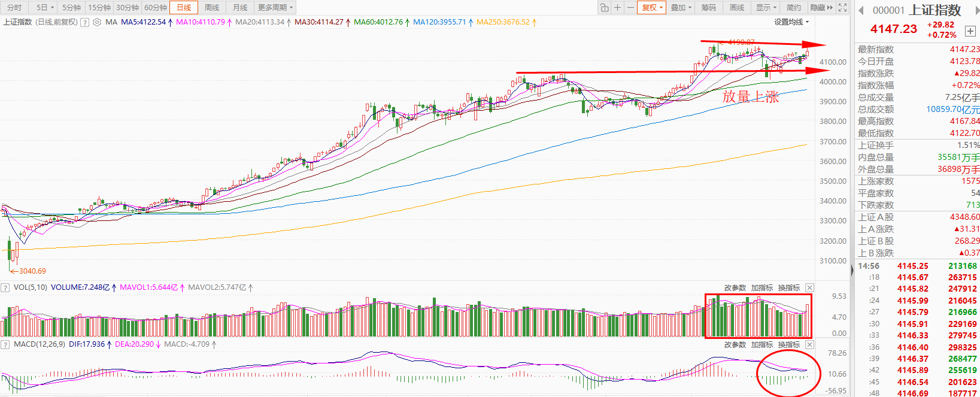980x397 pixels.
Task: Toggle 简约 simplified display mode
Action: pos(794,7)
